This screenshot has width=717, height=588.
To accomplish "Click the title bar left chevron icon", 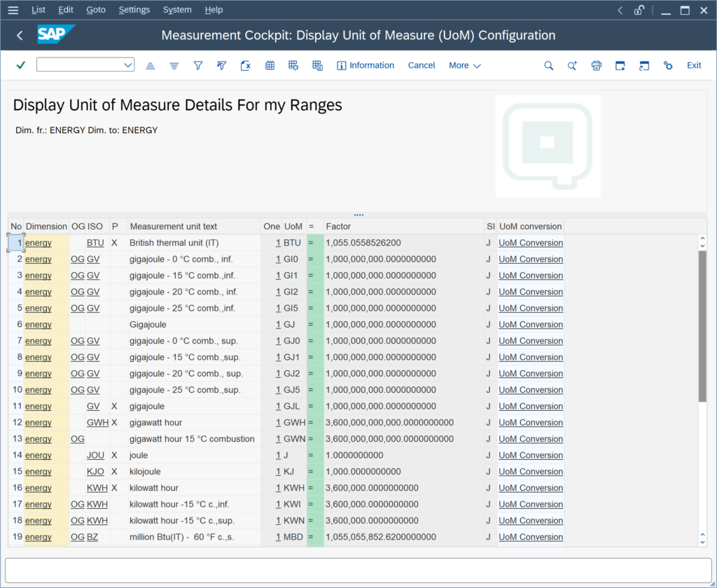I will tap(620, 10).
